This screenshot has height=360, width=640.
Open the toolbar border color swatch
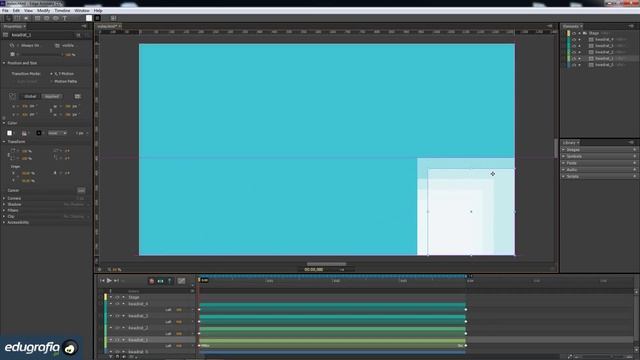coord(98,18)
